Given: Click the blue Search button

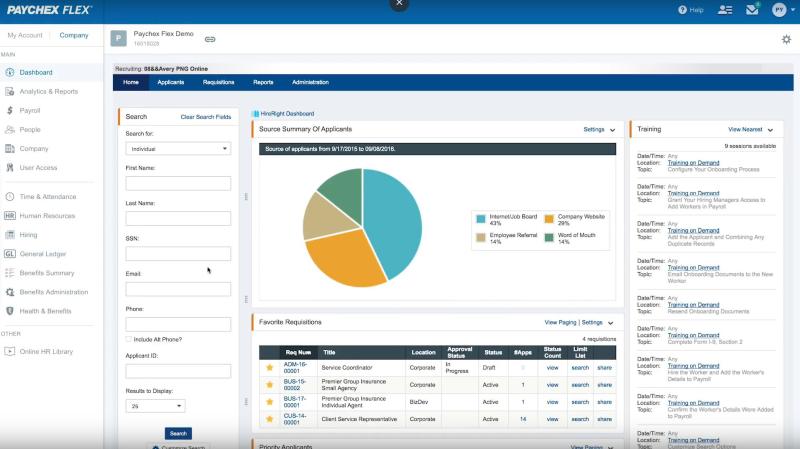Looking at the screenshot, I should click(178, 433).
